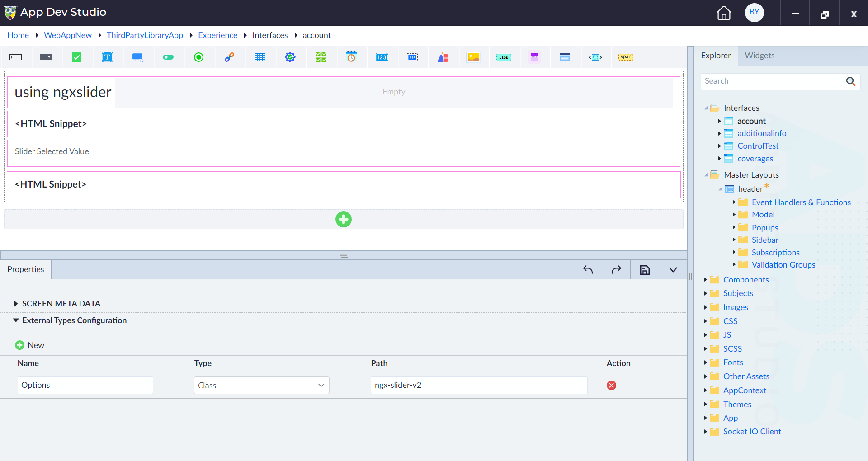
Task: Switch to the Explorer tab
Action: [x=716, y=56]
